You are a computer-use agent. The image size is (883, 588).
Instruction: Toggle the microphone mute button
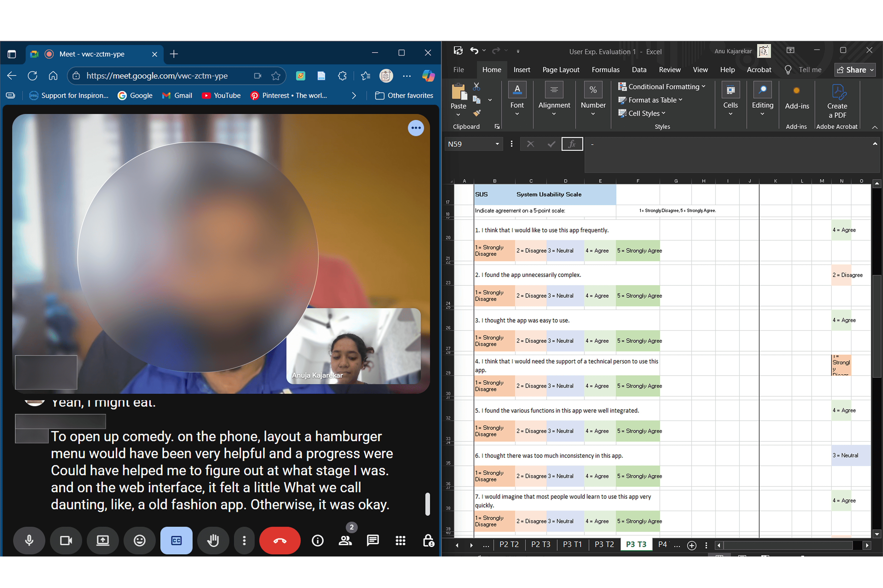pos(29,540)
